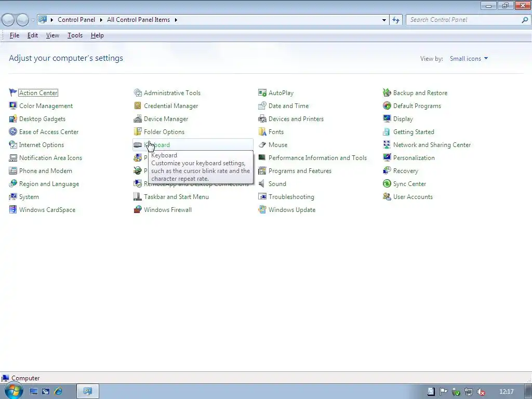532x399 pixels.
Task: Click the Date and Time clock icon
Action: (x=262, y=105)
